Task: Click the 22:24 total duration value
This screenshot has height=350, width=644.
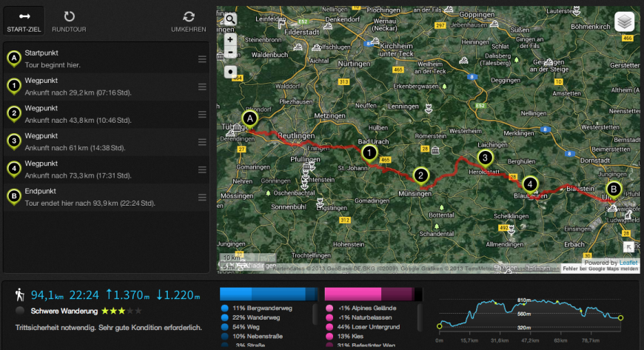Action: [84, 295]
